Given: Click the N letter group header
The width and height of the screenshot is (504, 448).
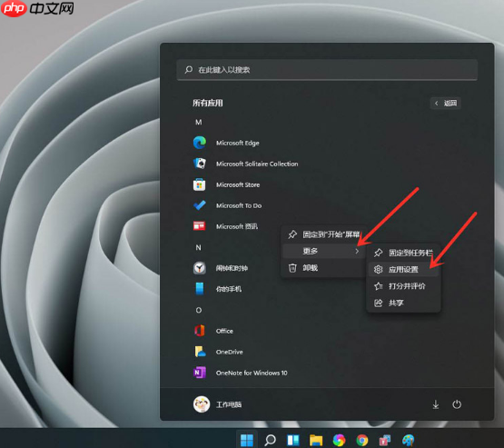Looking at the screenshot, I should pos(198,247).
